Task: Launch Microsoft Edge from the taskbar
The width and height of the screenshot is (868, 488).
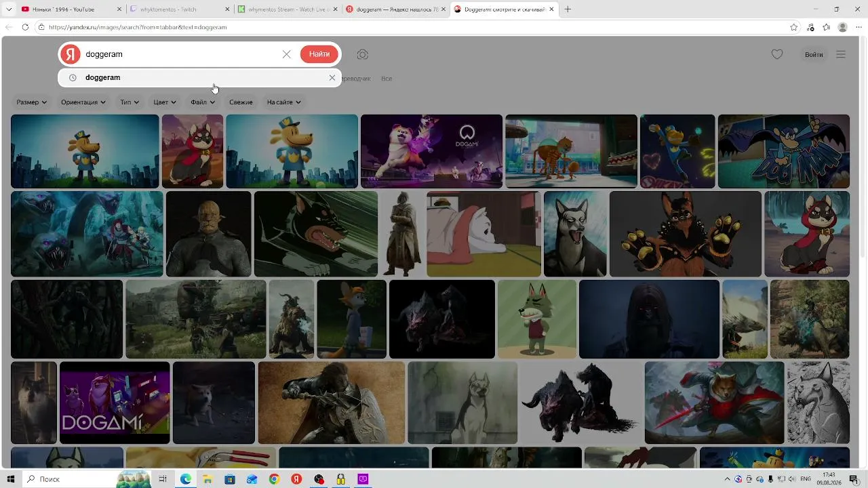Action: [185, 479]
